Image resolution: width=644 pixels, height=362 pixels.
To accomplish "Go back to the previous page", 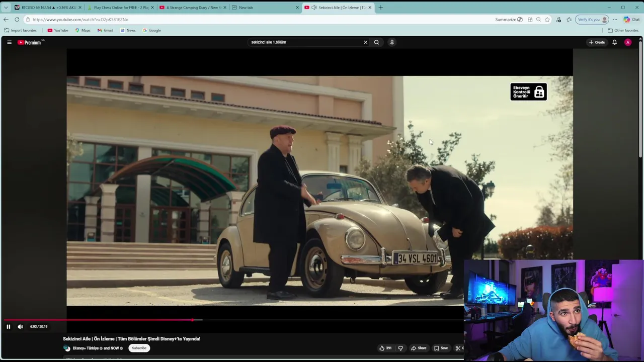I will point(6,20).
